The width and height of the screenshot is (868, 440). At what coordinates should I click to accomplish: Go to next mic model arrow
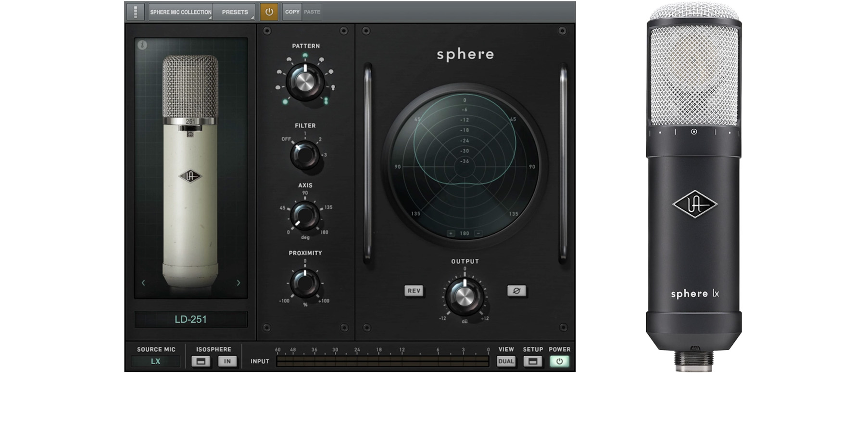pos(238,283)
